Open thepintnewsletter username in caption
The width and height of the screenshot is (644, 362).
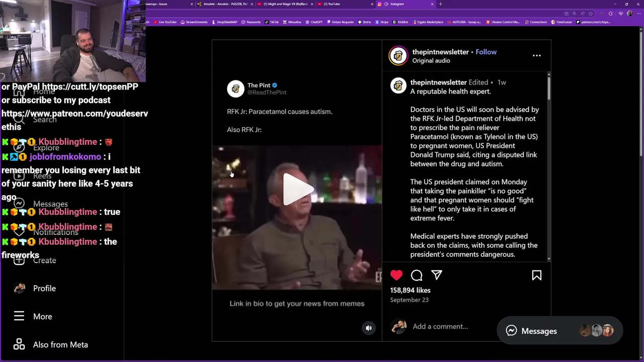pyautogui.click(x=438, y=82)
